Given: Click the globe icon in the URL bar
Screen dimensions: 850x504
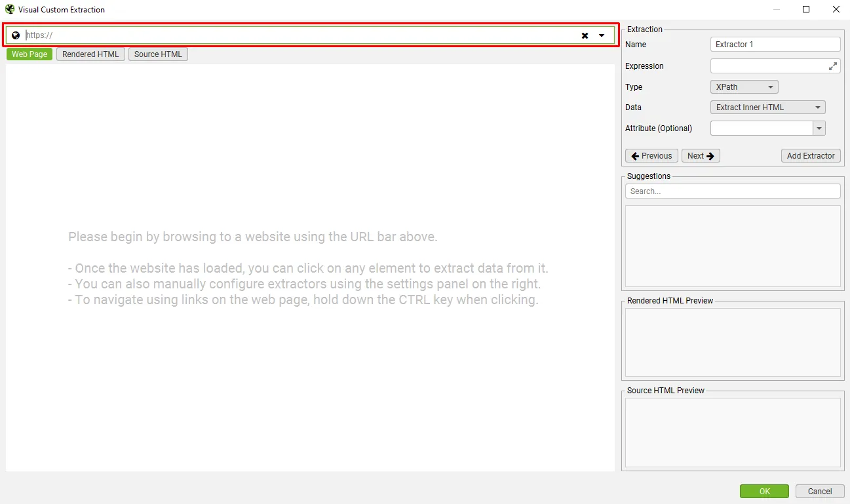Looking at the screenshot, I should (15, 35).
